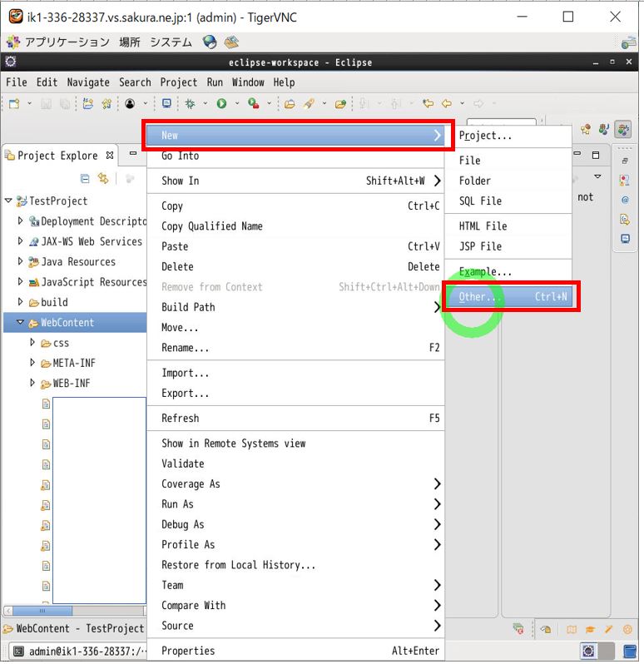Choose JSP File in the New submenu
This screenshot has width=644, height=664.
click(508, 246)
